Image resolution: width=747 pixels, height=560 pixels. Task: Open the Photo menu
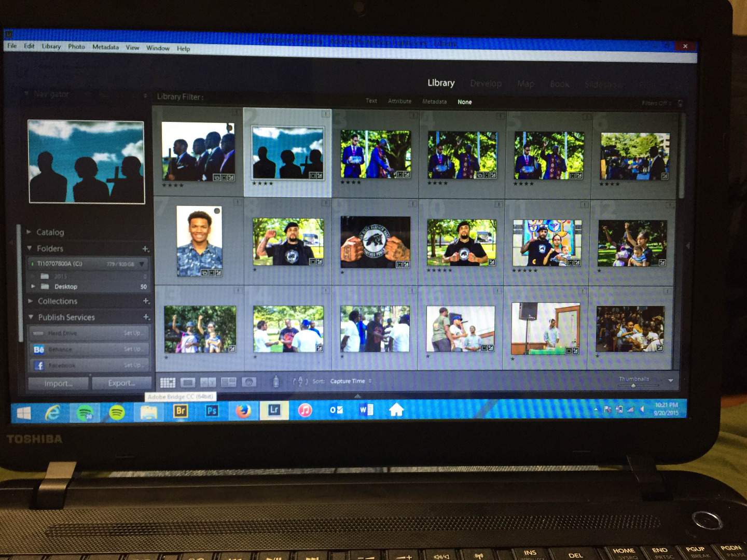click(x=76, y=47)
